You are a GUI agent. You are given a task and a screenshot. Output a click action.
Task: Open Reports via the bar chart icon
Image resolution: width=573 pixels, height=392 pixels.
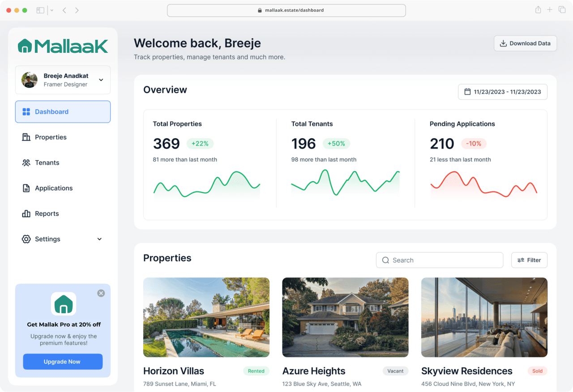pos(26,214)
